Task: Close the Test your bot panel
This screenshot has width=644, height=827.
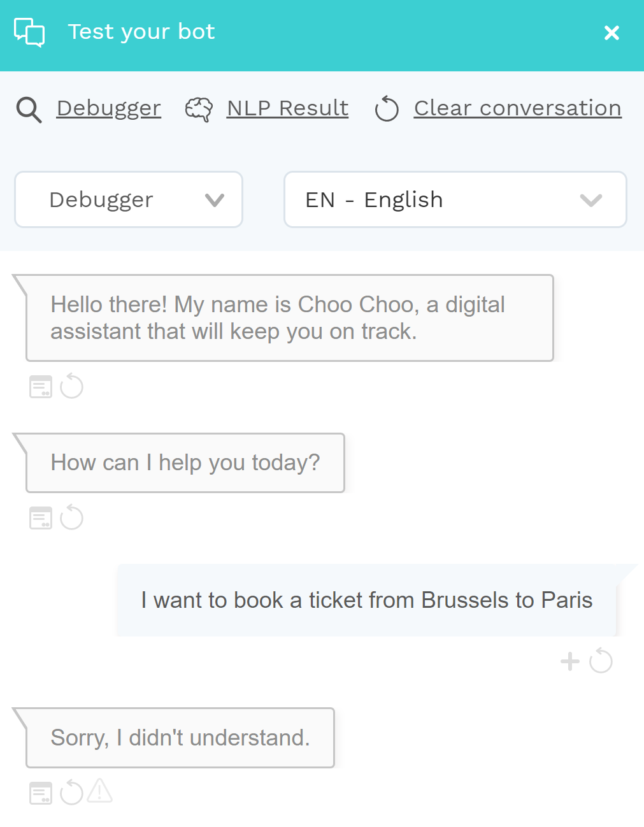Action: point(612,32)
